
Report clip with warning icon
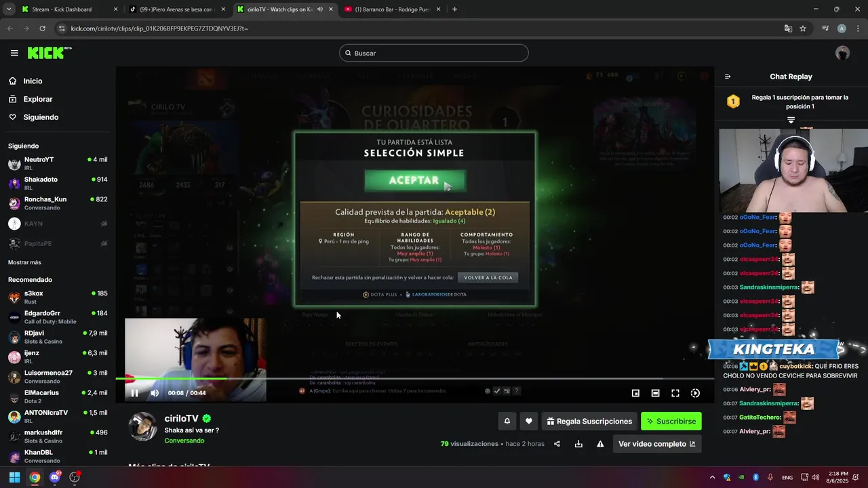[600, 444]
